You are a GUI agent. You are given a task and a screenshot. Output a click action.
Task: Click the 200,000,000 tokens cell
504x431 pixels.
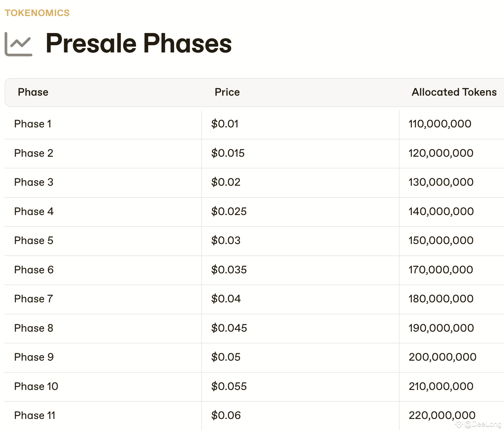coord(442,357)
